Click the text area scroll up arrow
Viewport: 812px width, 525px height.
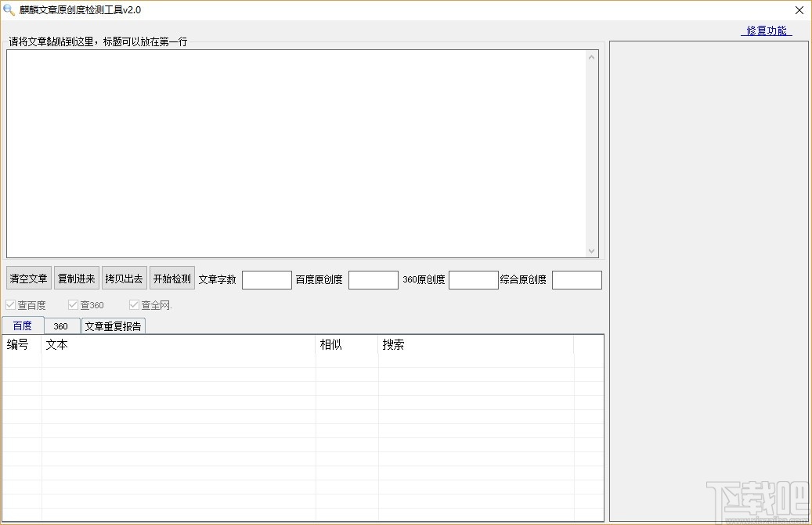tap(591, 57)
